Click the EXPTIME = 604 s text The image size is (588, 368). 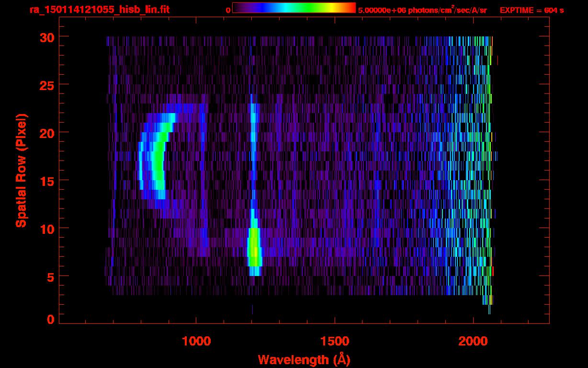coord(531,10)
